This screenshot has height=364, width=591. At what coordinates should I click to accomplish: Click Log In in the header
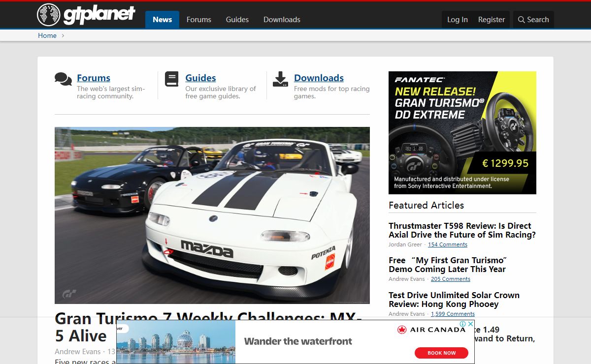[x=458, y=20]
